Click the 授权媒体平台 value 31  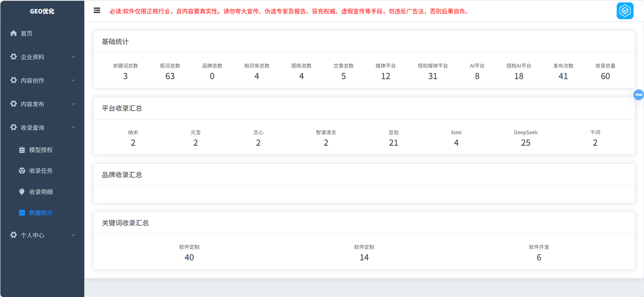pyautogui.click(x=433, y=76)
